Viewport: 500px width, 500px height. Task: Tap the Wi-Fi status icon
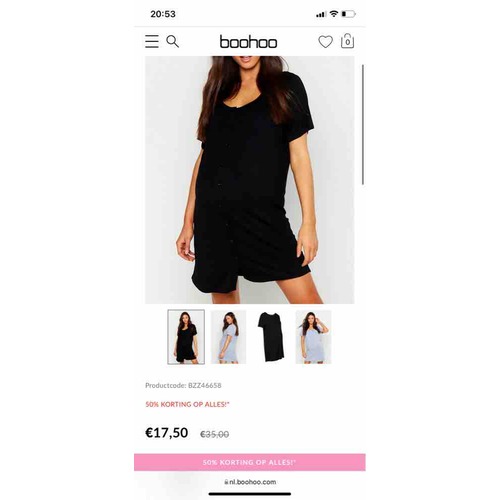333,14
